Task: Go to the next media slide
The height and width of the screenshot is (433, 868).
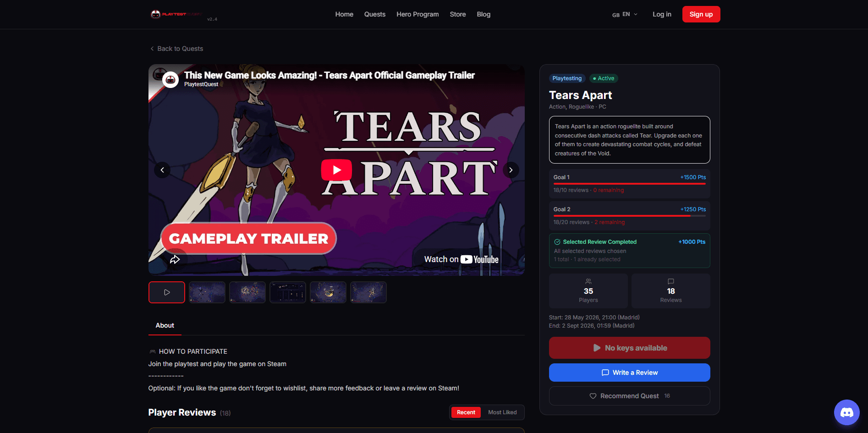Action: click(x=511, y=170)
